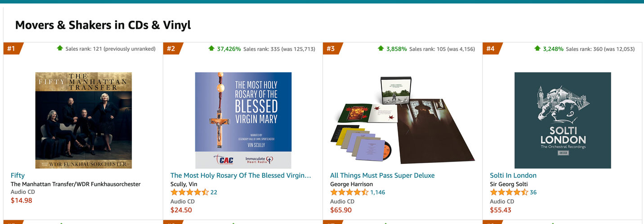This screenshot has height=224, width=644.
Task: Open All Things Must Pass box set image
Action: pos(403,120)
